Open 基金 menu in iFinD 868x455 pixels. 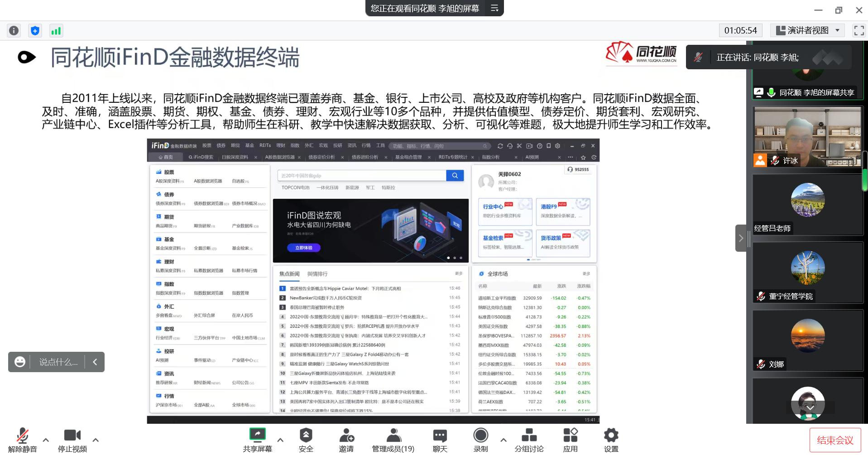click(x=249, y=145)
